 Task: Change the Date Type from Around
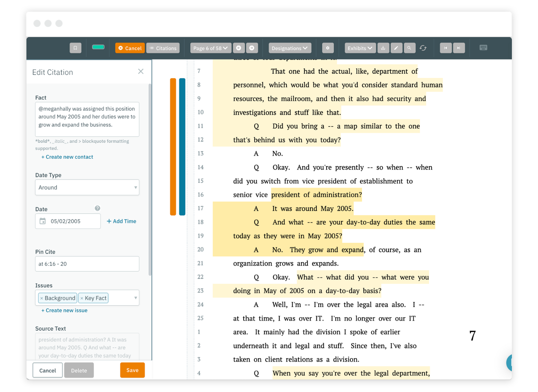click(87, 187)
